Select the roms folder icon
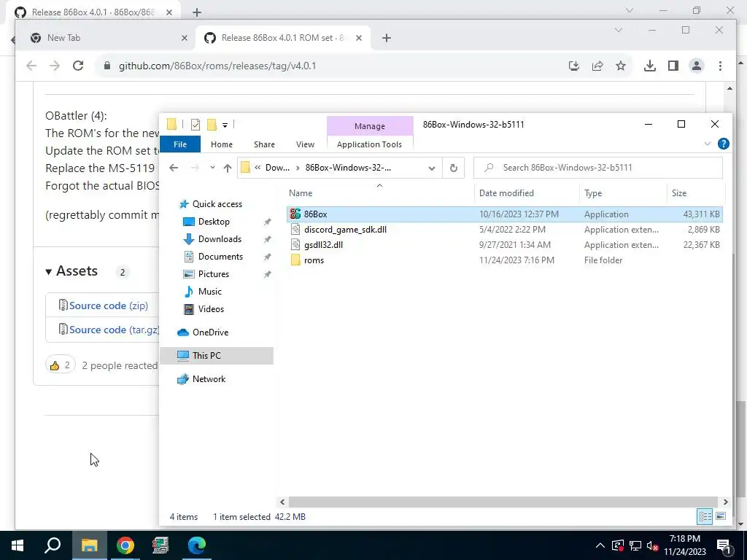 (x=295, y=260)
